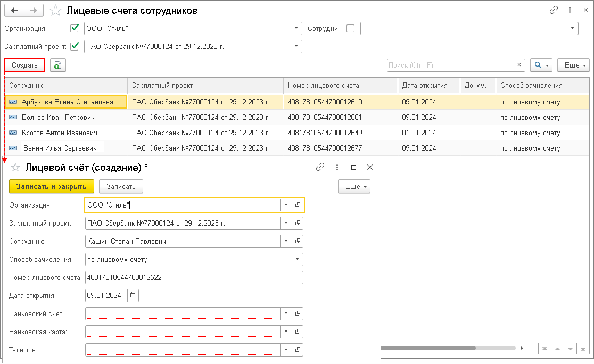This screenshot has height=364, width=594.
Task: Click the navigate back arrow
Action: (x=14, y=10)
